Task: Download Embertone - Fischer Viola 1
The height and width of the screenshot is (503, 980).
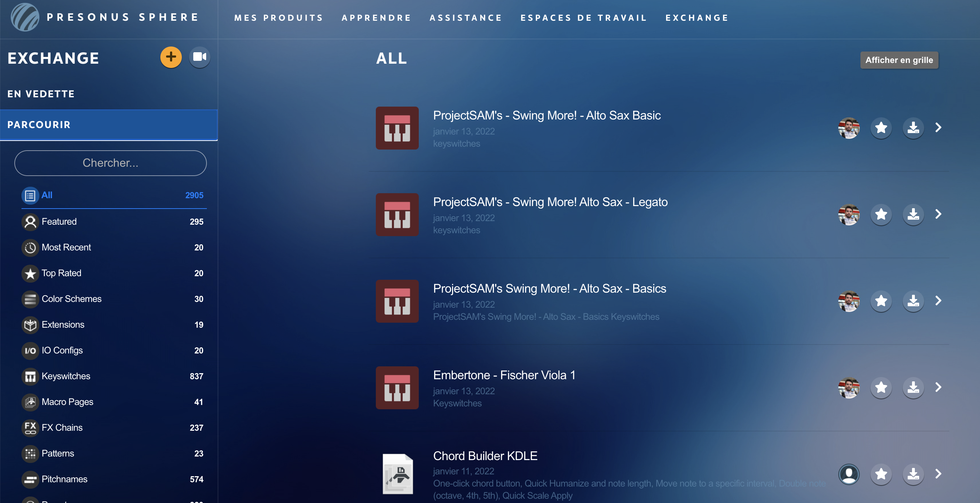Action: pyautogui.click(x=913, y=387)
